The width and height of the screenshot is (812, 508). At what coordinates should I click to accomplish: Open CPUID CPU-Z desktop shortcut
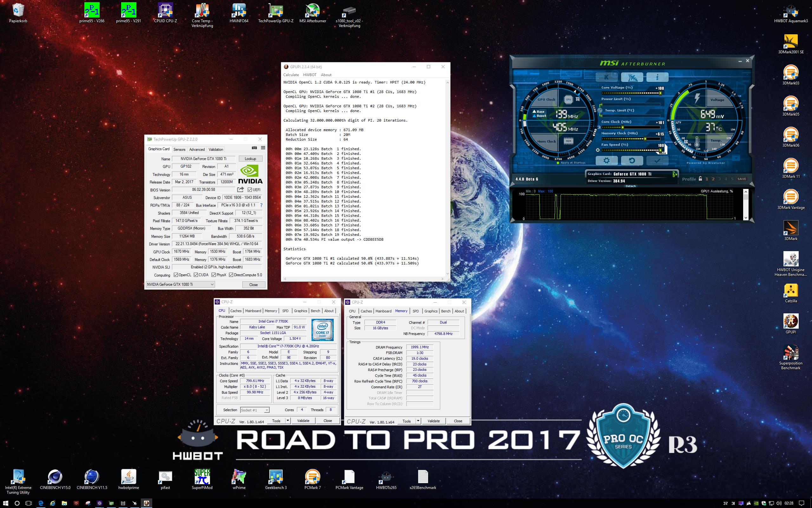coord(166,13)
